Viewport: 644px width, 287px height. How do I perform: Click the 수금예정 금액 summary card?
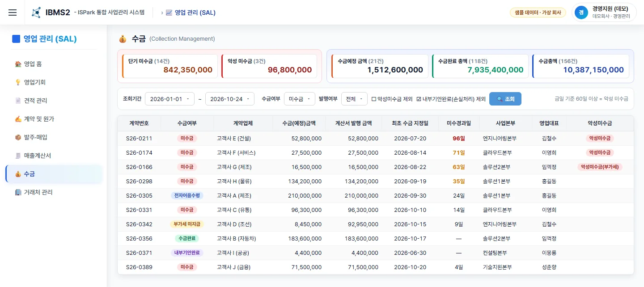pos(380,66)
